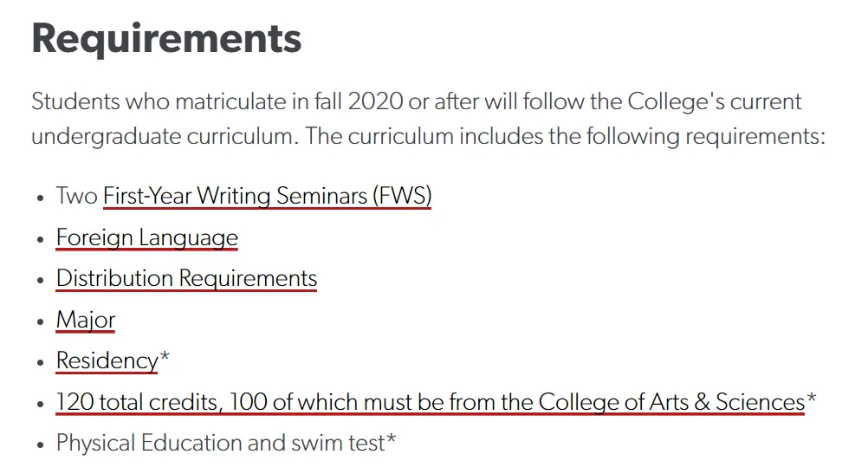Click the Physical Education and swim test text
Screen dimensions: 868x474
220,443
